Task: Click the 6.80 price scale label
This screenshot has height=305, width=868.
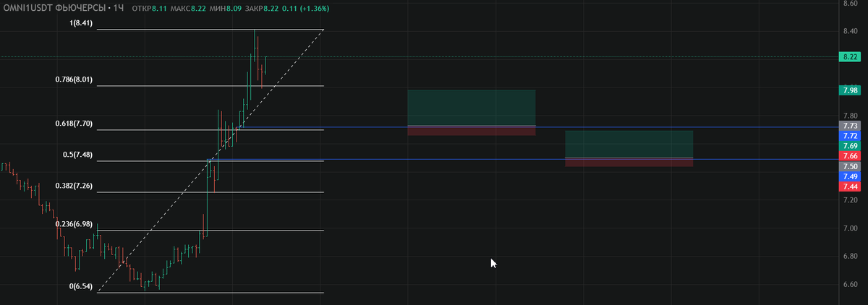Action: [849, 257]
